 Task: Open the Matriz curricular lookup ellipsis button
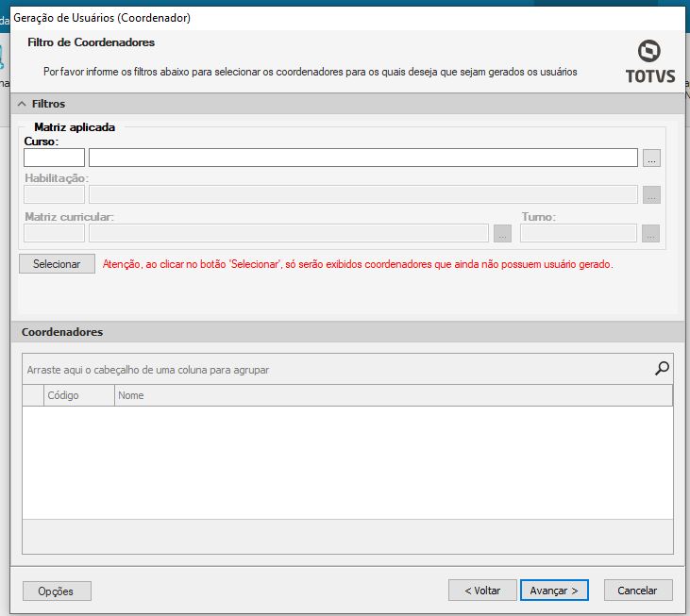point(502,234)
